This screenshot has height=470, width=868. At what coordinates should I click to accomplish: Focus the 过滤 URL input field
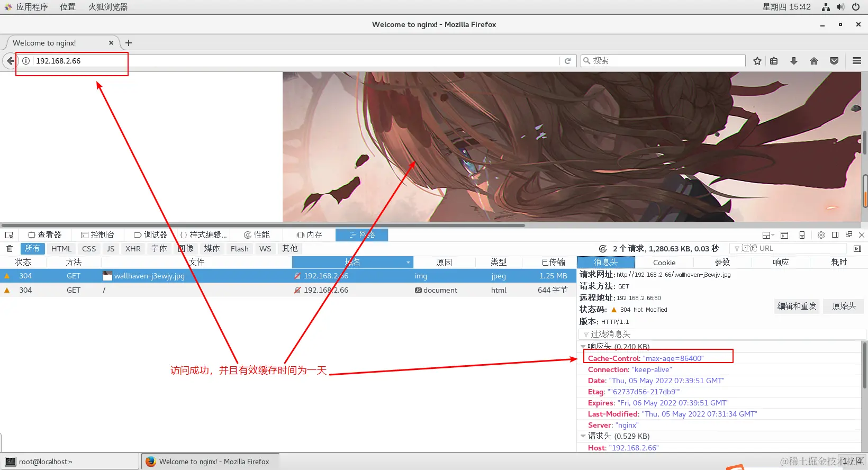click(x=788, y=249)
